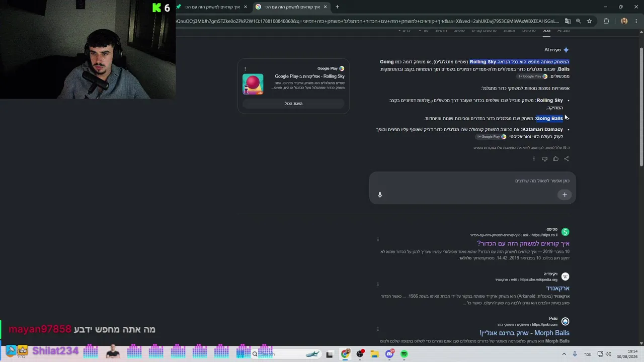Open Spotify from the taskbar
Image resolution: width=644 pixels, height=362 pixels.
tap(404, 354)
